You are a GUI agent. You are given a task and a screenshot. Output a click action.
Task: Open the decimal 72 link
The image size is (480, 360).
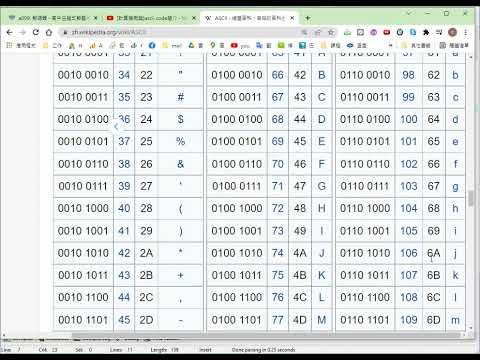(x=277, y=208)
